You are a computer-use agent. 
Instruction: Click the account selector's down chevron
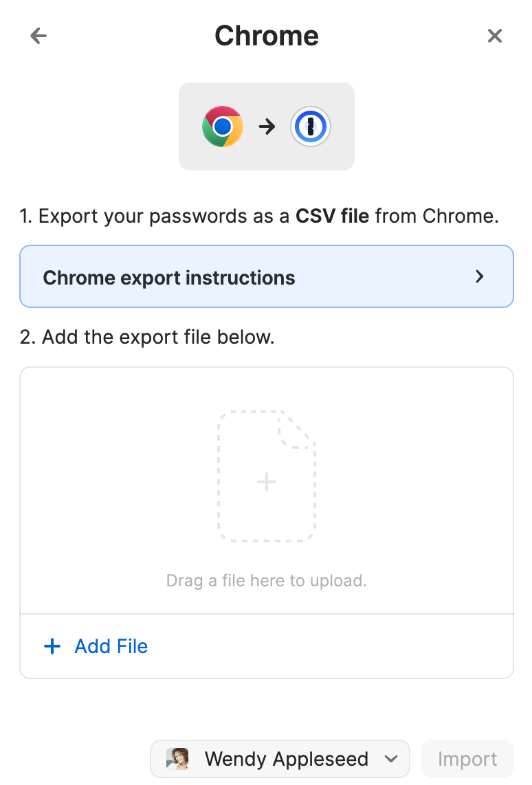[x=391, y=759]
